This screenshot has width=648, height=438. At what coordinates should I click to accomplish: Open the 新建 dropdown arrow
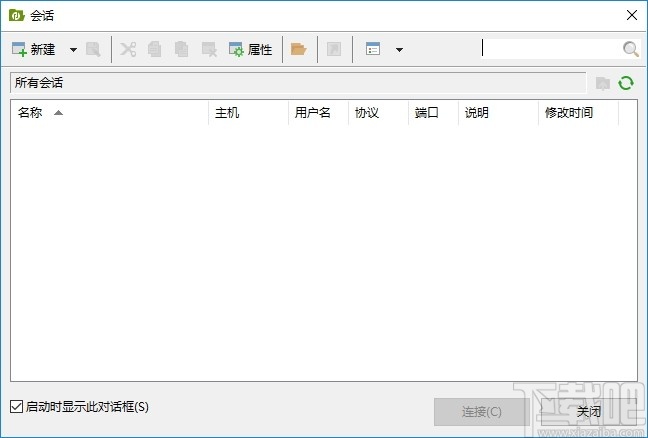coord(73,50)
